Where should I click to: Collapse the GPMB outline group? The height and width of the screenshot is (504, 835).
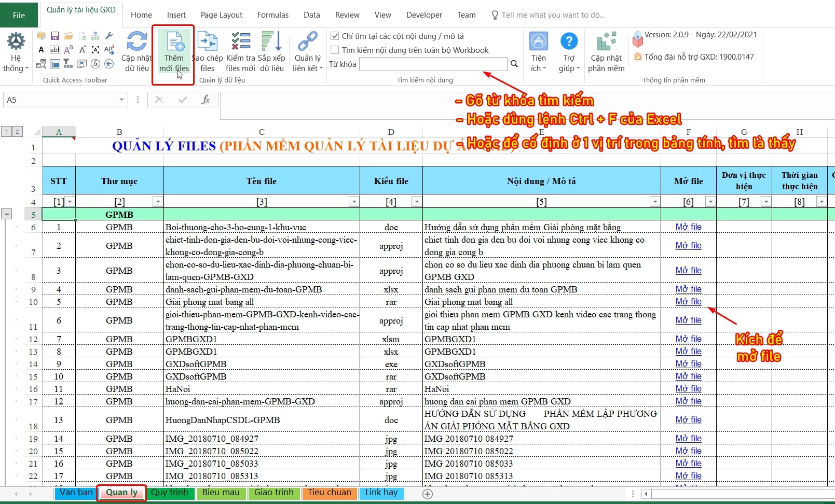pos(7,214)
